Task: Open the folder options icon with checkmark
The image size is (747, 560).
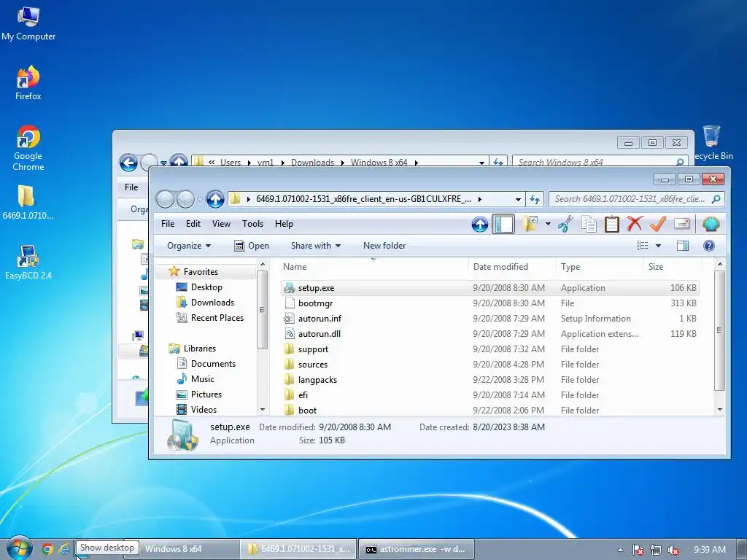Action: coord(530,225)
